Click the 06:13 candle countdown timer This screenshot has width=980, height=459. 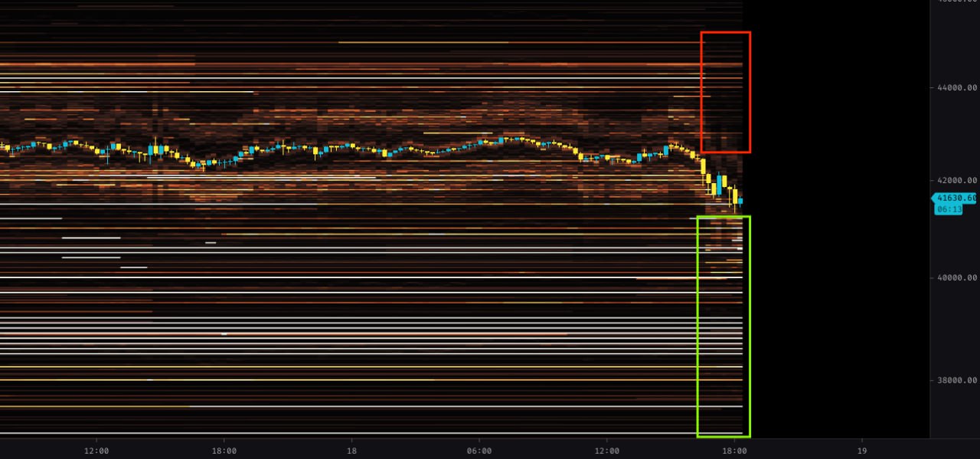pyautogui.click(x=949, y=208)
